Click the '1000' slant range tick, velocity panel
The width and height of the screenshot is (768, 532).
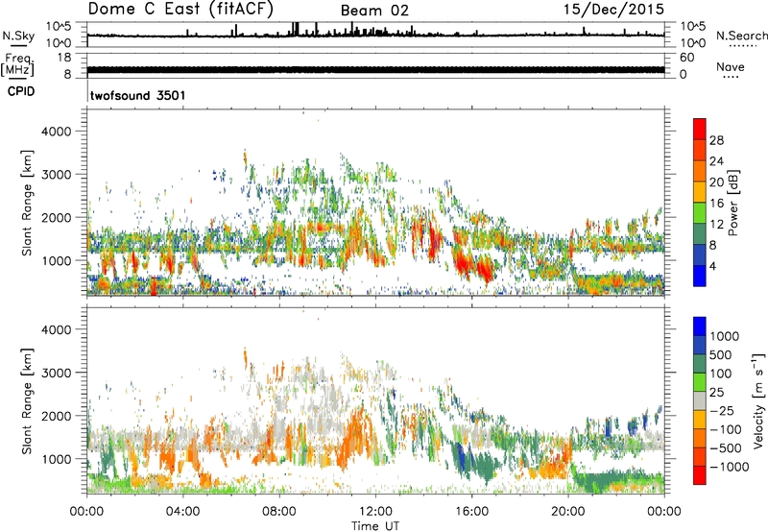[57, 458]
